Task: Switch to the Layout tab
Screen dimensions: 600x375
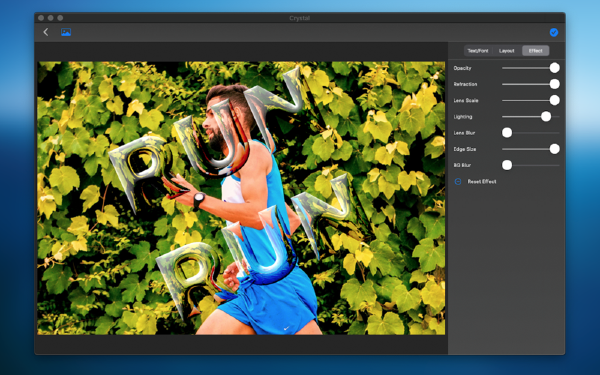Action: [507, 51]
